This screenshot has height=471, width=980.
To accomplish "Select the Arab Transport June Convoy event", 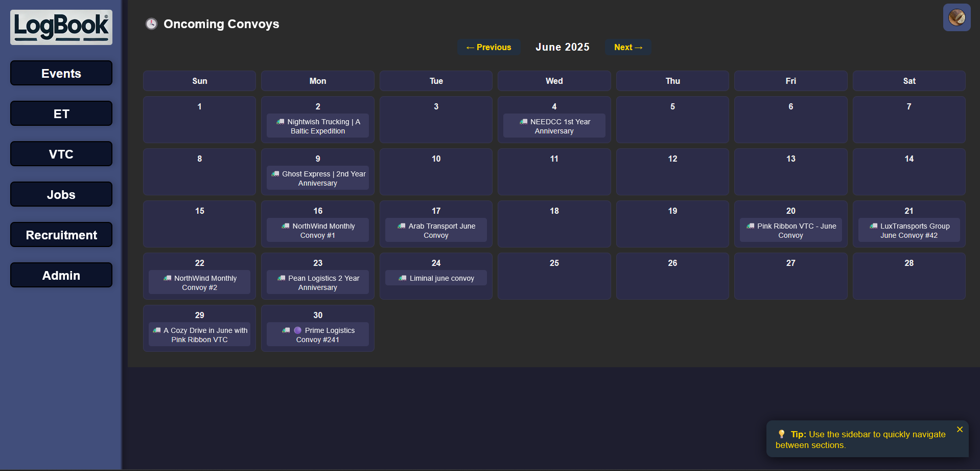I will click(435, 231).
